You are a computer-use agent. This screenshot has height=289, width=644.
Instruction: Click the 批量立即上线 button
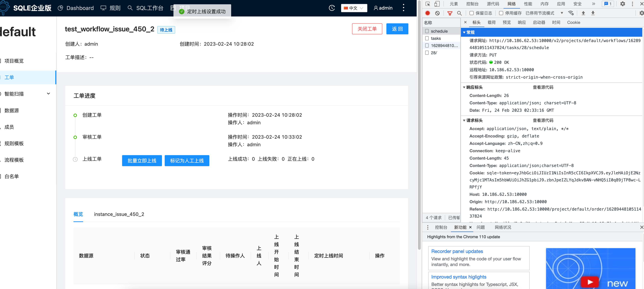142,161
